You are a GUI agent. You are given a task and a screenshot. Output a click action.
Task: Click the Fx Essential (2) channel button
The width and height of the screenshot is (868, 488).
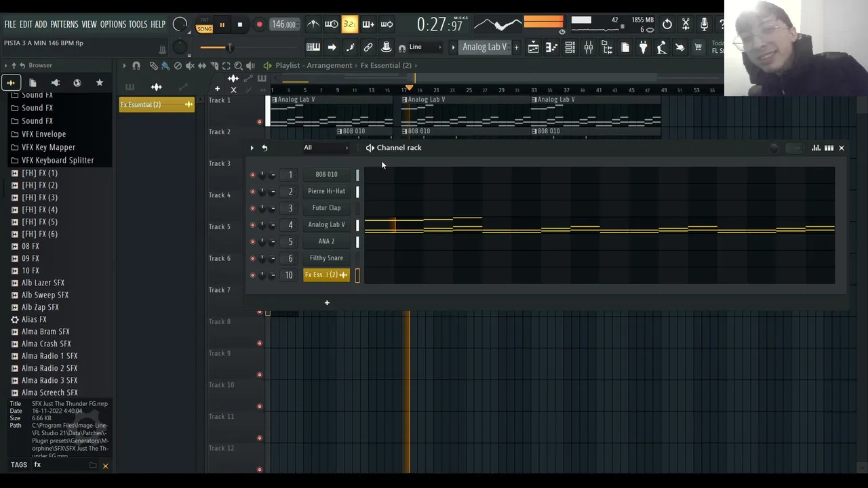click(x=326, y=274)
